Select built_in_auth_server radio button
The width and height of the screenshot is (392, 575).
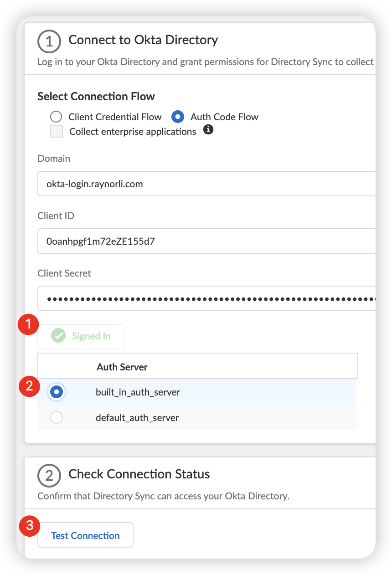(57, 392)
